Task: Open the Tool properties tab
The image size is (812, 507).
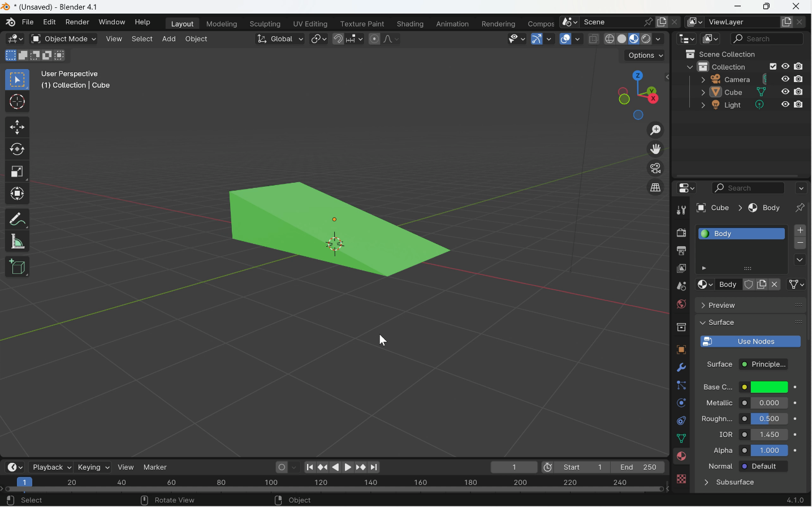Action: (681, 210)
